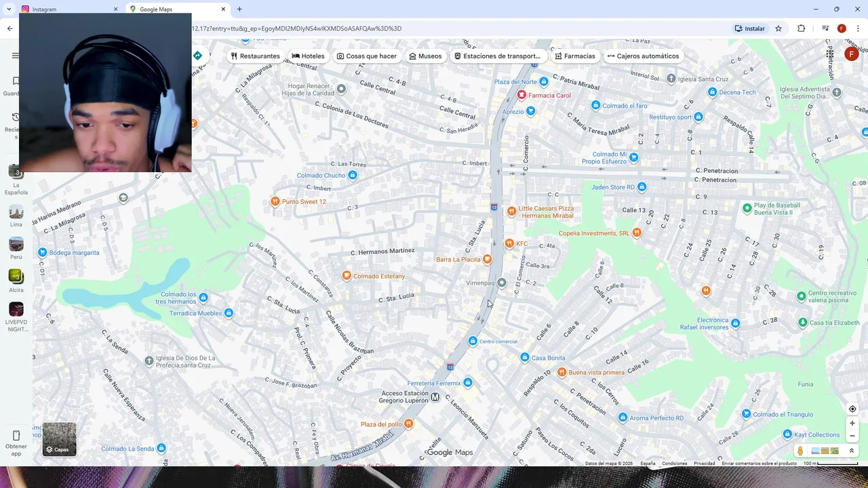868x488 pixels.
Task: Go back with browser back arrow
Action: click(x=9, y=28)
